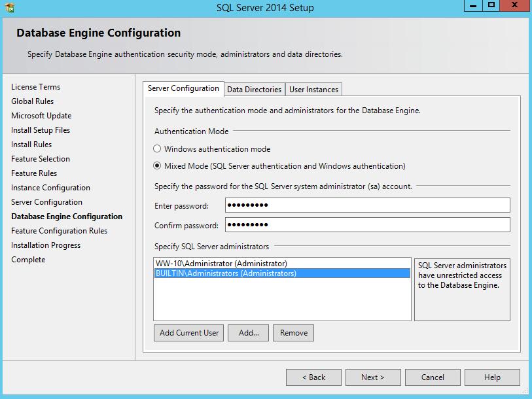Click Instance Configuration step in sidebar
The width and height of the screenshot is (532, 399).
tap(50, 188)
